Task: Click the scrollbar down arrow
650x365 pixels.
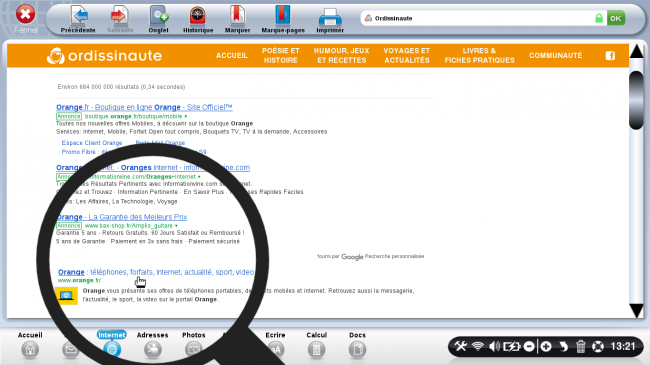Action: tap(636, 310)
